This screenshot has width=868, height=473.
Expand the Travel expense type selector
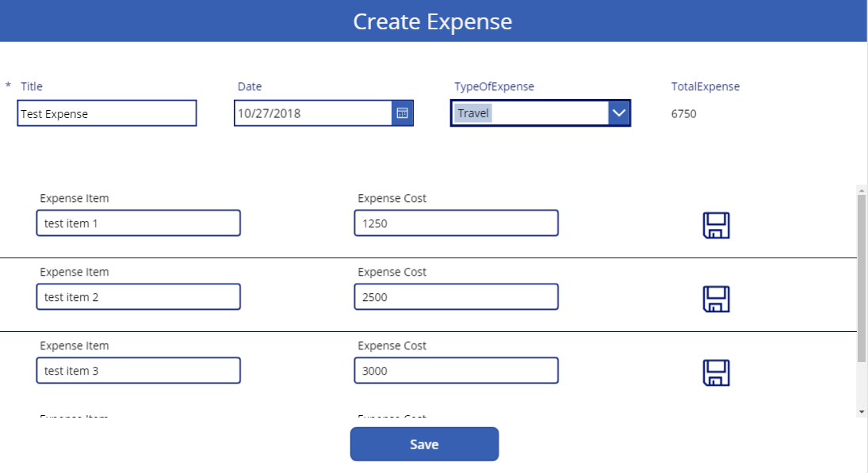click(x=539, y=114)
